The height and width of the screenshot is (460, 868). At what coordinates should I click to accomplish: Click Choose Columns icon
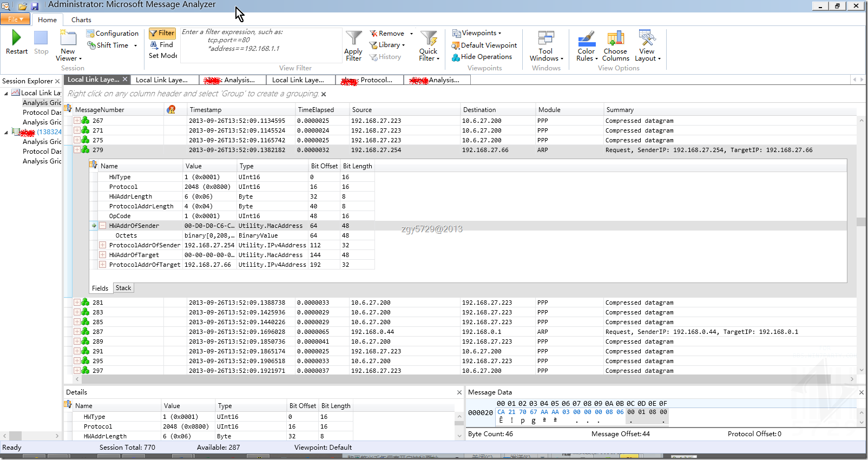pos(616,38)
